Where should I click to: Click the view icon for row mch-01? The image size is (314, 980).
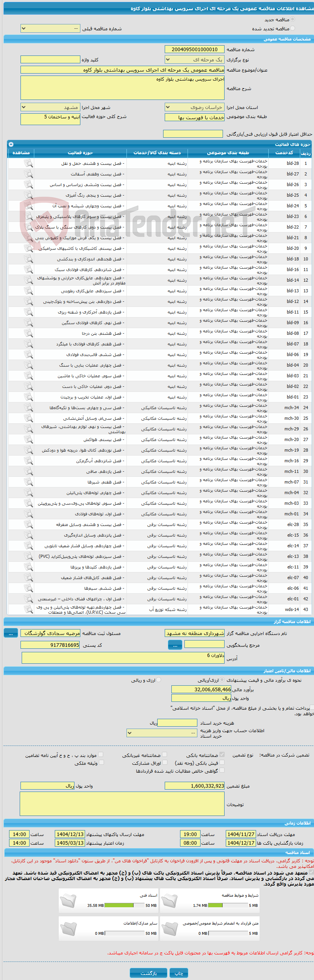tap(28, 514)
